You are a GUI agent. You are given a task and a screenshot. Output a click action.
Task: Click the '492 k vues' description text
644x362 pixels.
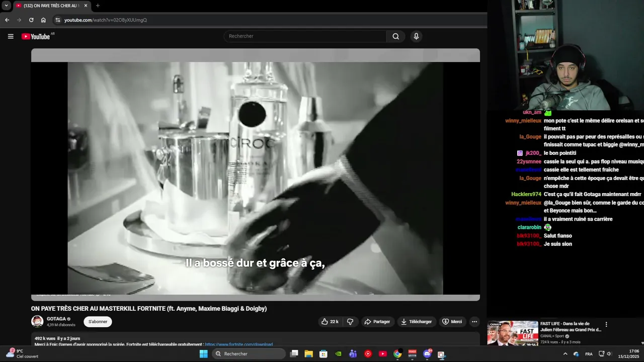[45, 338]
